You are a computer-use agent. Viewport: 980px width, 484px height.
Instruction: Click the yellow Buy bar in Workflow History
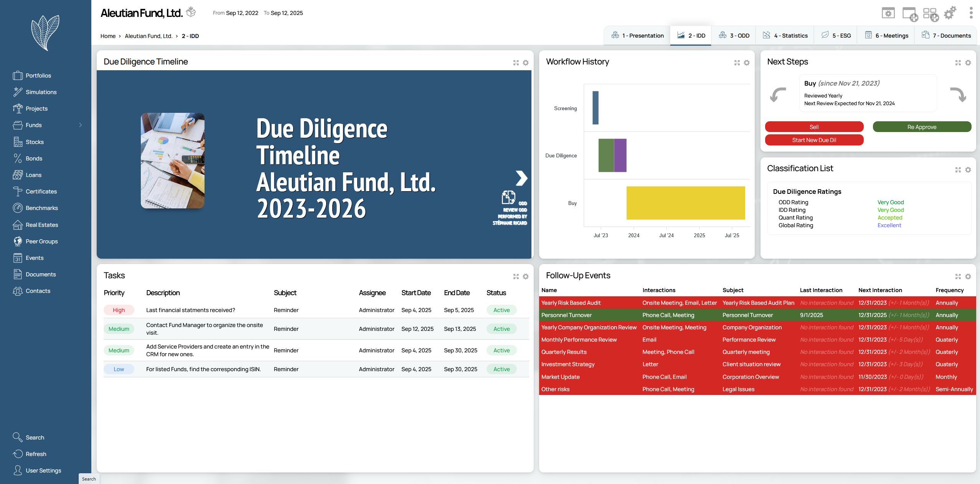[685, 203]
